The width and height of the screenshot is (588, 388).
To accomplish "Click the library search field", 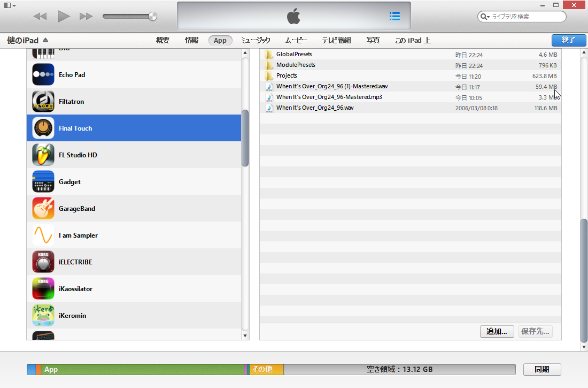I will [522, 17].
